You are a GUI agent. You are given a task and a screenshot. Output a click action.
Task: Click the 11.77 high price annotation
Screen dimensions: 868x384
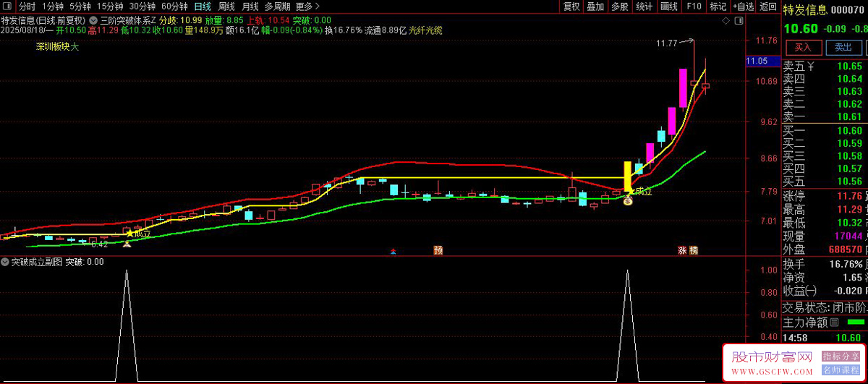click(667, 44)
